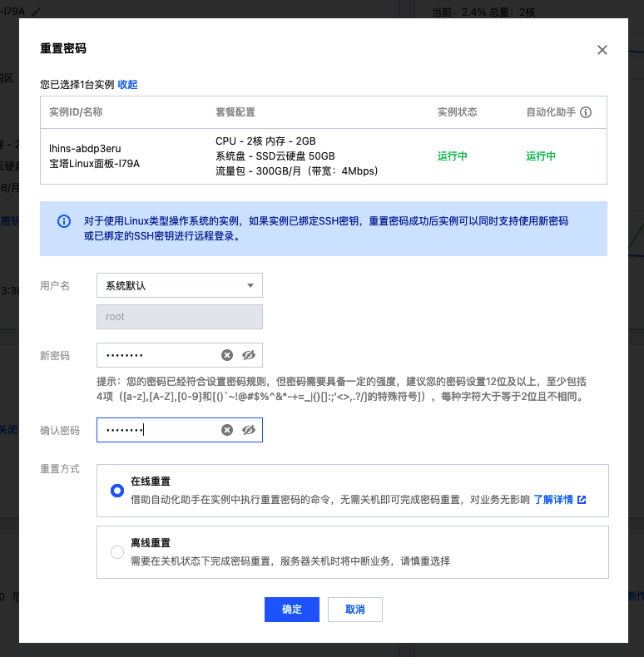The width and height of the screenshot is (644, 657).
Task: Click the 自动化助手 info icon
Action: tap(586, 112)
